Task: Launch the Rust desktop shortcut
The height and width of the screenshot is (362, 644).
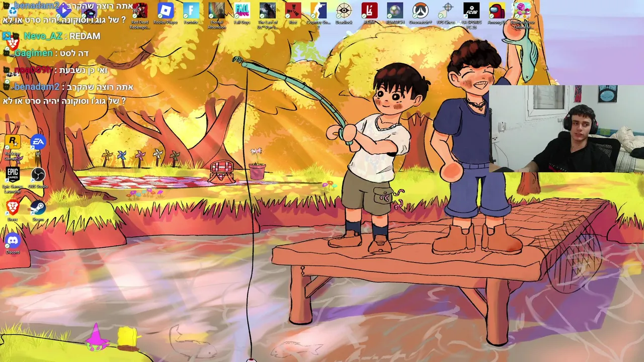Action: point(293,14)
